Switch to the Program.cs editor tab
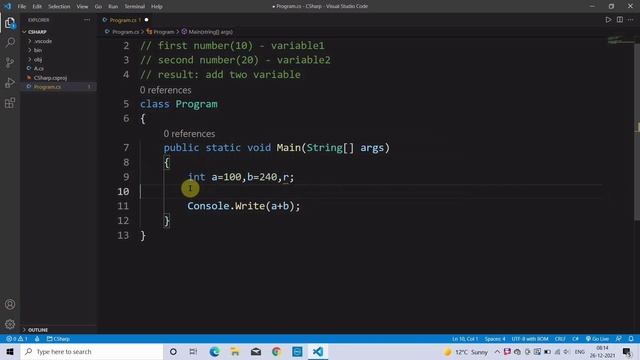 125,20
